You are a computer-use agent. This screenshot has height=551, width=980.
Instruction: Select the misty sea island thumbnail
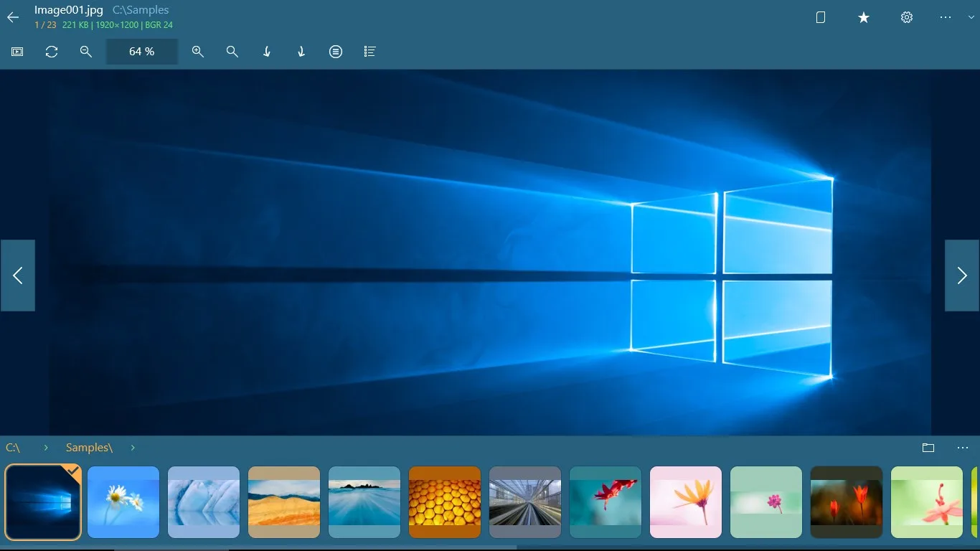(x=364, y=502)
